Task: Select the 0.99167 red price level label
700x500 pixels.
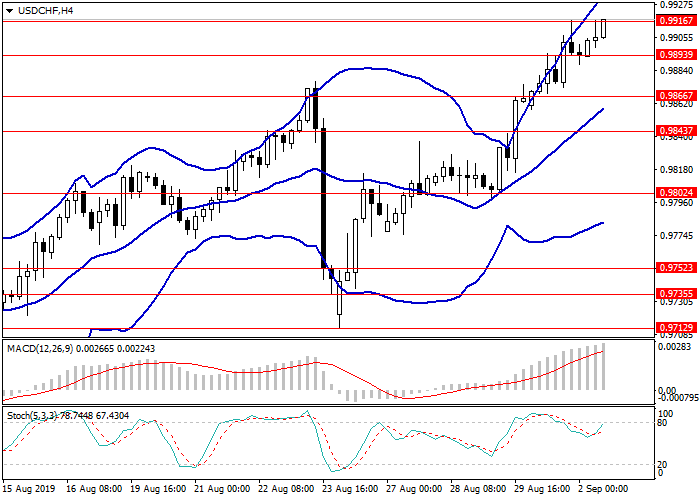Action: (x=670, y=20)
